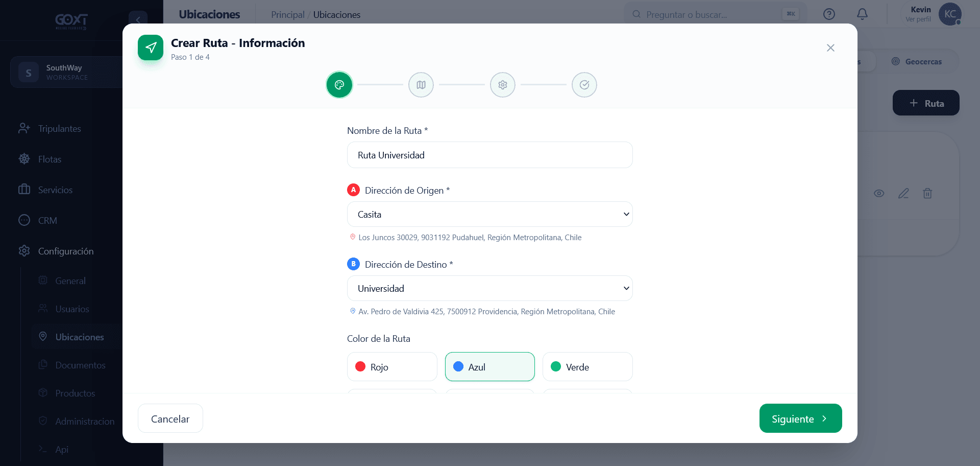Click the blue B destination marker
The width and height of the screenshot is (980, 466).
pos(353,264)
